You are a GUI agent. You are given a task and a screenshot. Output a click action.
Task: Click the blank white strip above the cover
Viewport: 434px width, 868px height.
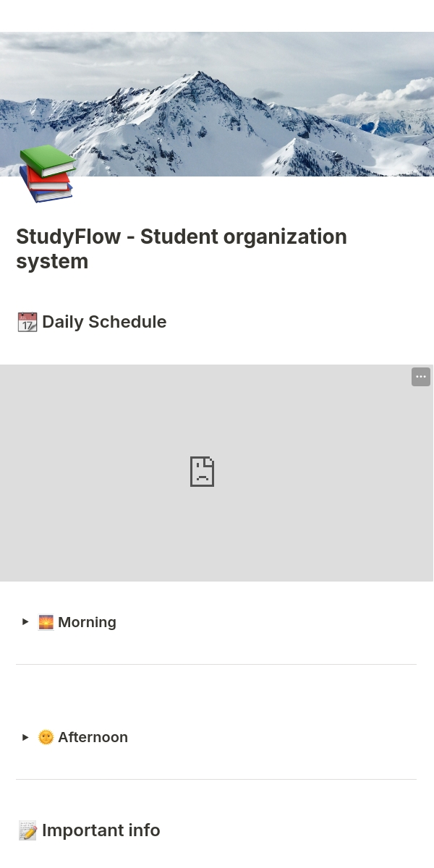pos(217,15)
